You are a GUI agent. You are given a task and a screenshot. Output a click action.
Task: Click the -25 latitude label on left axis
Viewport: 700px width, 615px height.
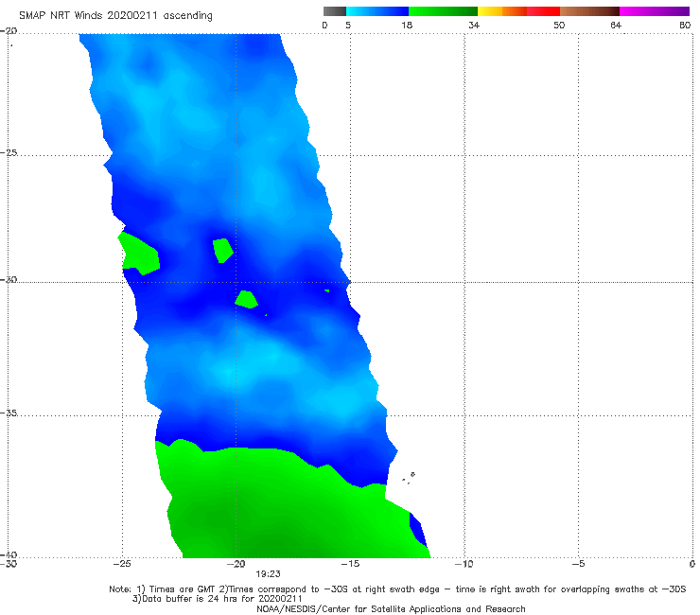(x=9, y=152)
